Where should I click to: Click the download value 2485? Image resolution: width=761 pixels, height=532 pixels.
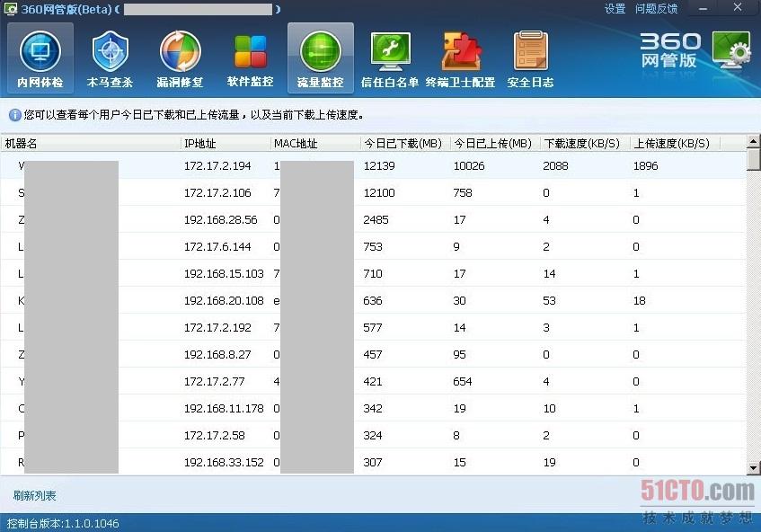[376, 220]
